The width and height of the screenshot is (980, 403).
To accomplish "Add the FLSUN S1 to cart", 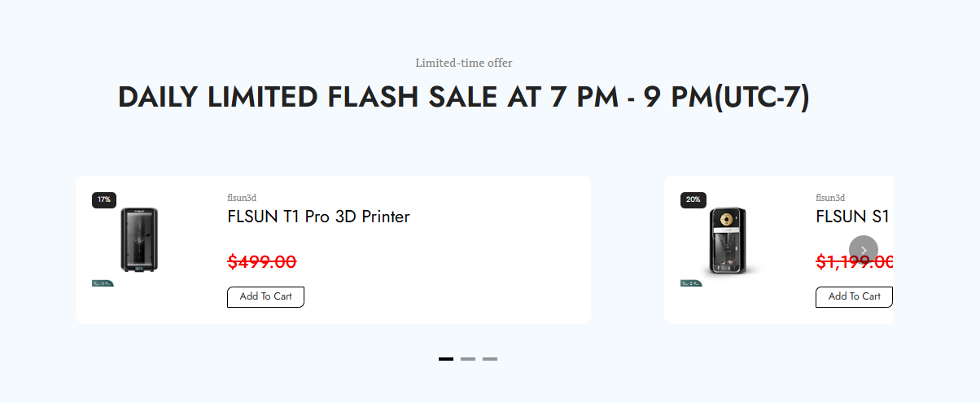I will pyautogui.click(x=854, y=297).
